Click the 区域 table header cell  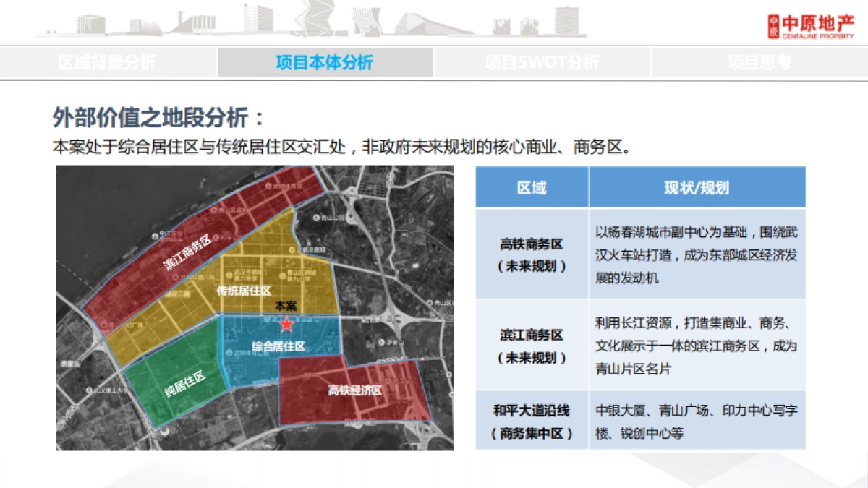pyautogui.click(x=530, y=187)
